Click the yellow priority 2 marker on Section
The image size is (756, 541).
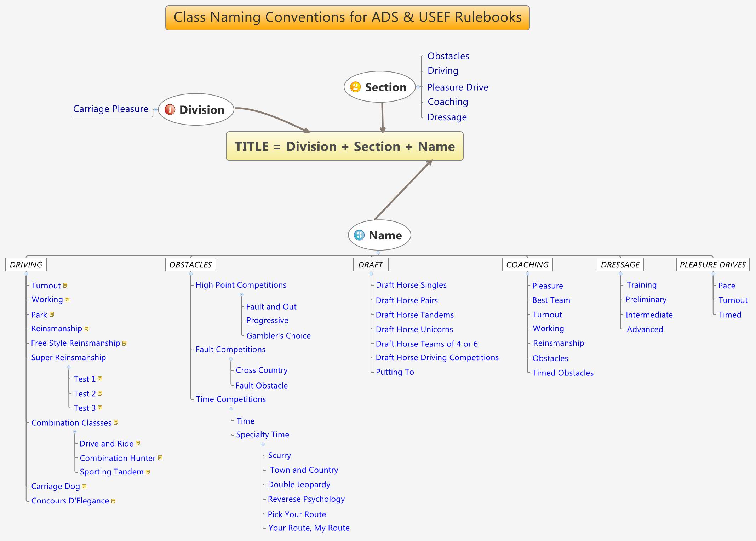[x=355, y=87]
